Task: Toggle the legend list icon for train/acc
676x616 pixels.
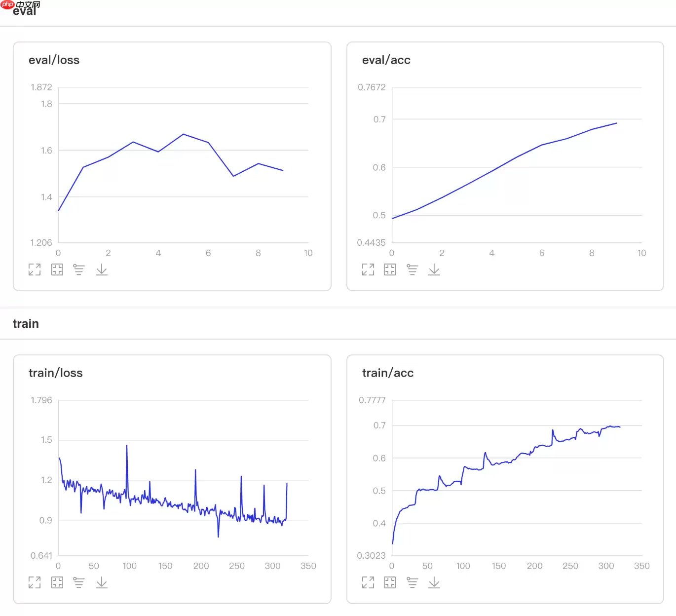Action: [x=412, y=582]
